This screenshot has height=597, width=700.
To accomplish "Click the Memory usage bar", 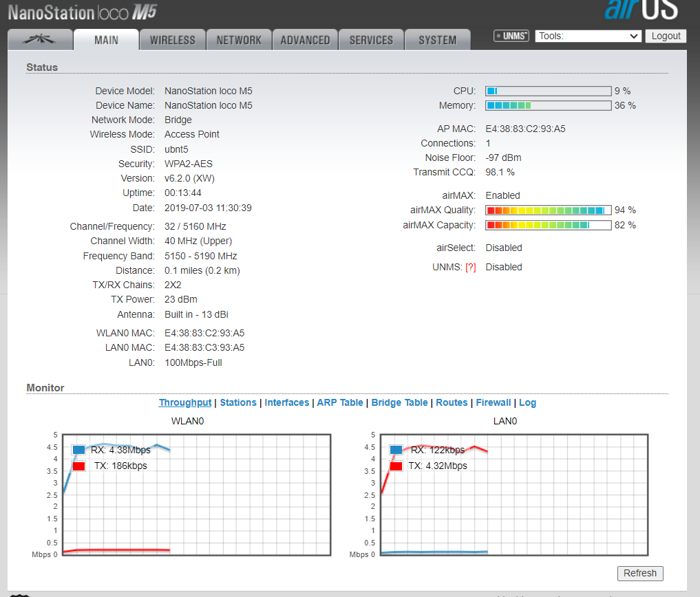I will (x=548, y=105).
